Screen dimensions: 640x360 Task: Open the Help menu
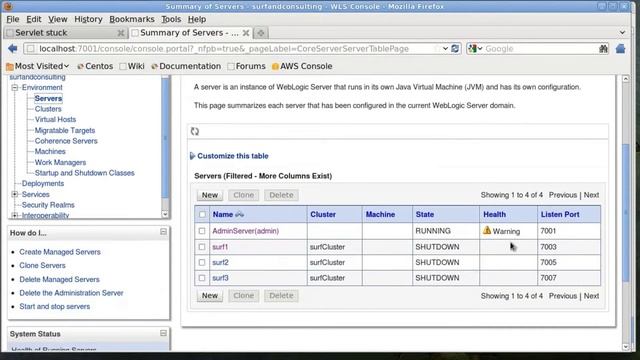tap(197, 19)
